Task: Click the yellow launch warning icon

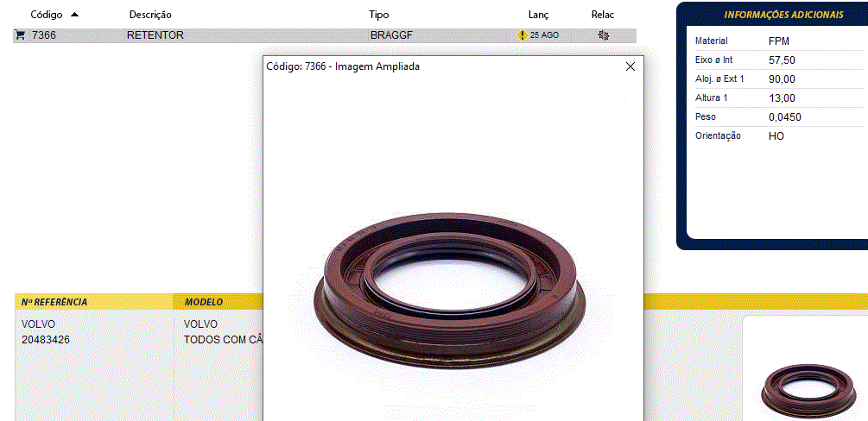Action: click(x=522, y=35)
